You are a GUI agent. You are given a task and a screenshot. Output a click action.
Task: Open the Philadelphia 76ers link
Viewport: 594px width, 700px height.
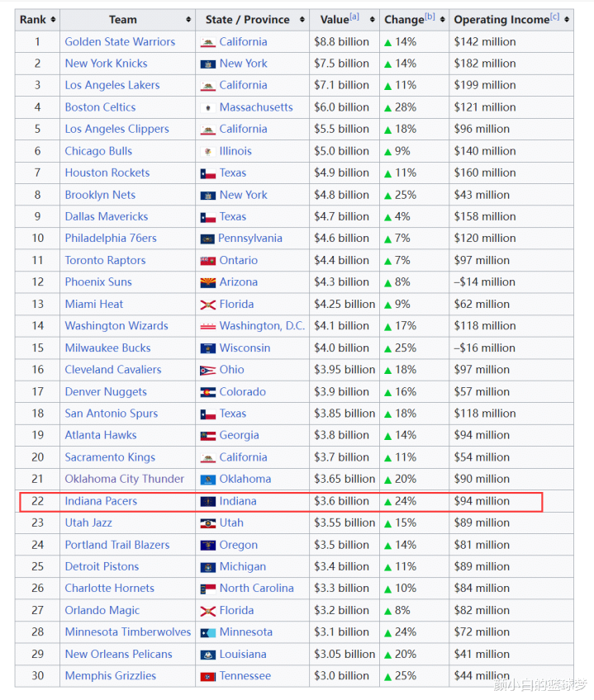[x=111, y=239]
